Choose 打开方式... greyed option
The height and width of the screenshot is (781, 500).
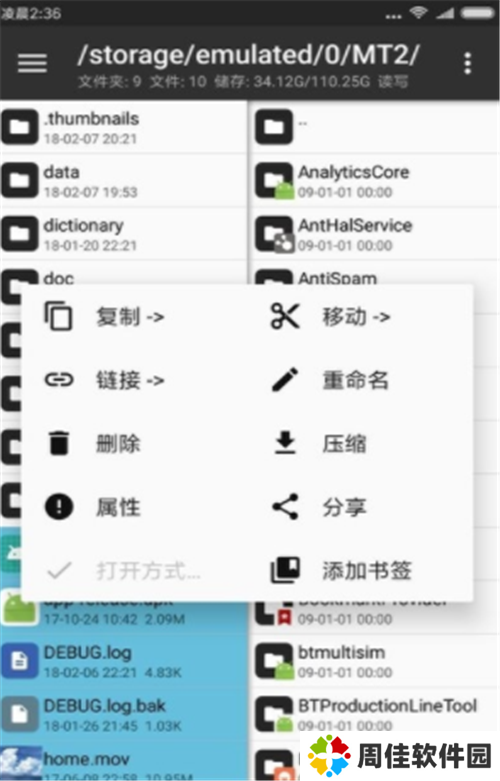click(148, 571)
